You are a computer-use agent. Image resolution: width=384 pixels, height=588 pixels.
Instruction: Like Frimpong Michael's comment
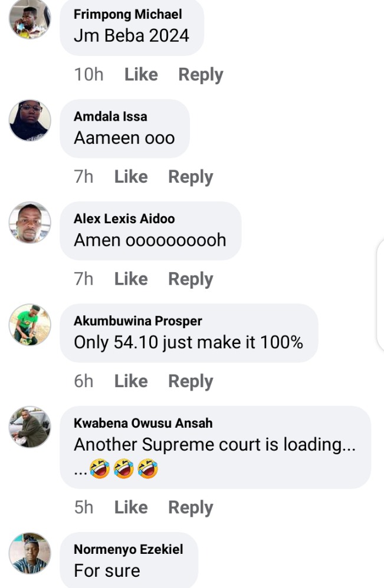[x=141, y=74]
